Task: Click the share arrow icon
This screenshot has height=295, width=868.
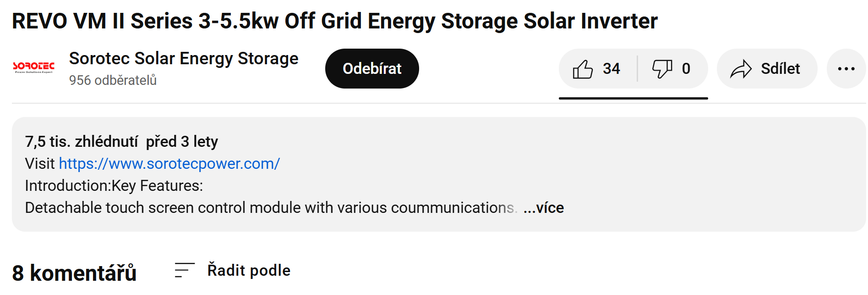Action: [741, 69]
